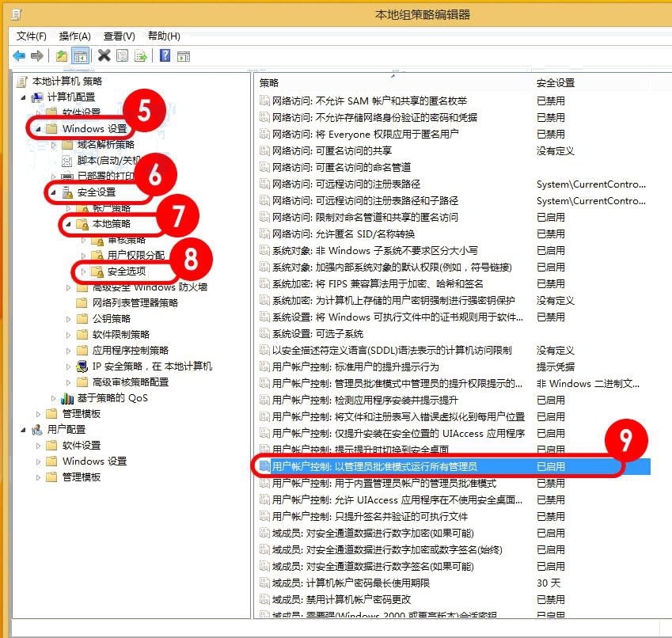
Task: Select policy 系统对象: 非 Windows 子系统不要求区分大小写
Action: click(x=375, y=251)
